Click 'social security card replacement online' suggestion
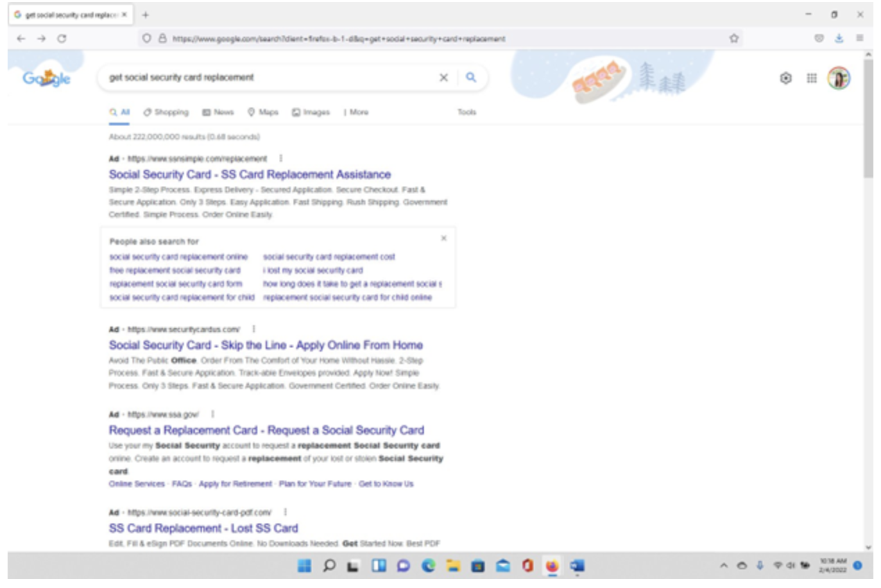 (x=178, y=257)
